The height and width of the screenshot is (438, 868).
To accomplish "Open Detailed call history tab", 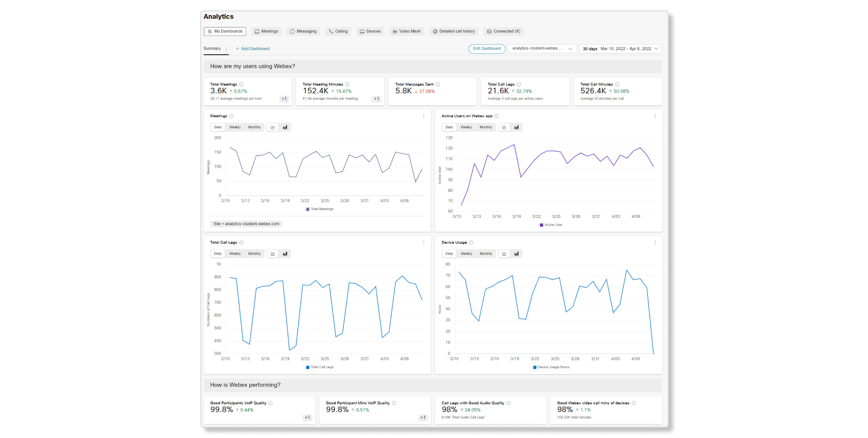I will click(453, 31).
